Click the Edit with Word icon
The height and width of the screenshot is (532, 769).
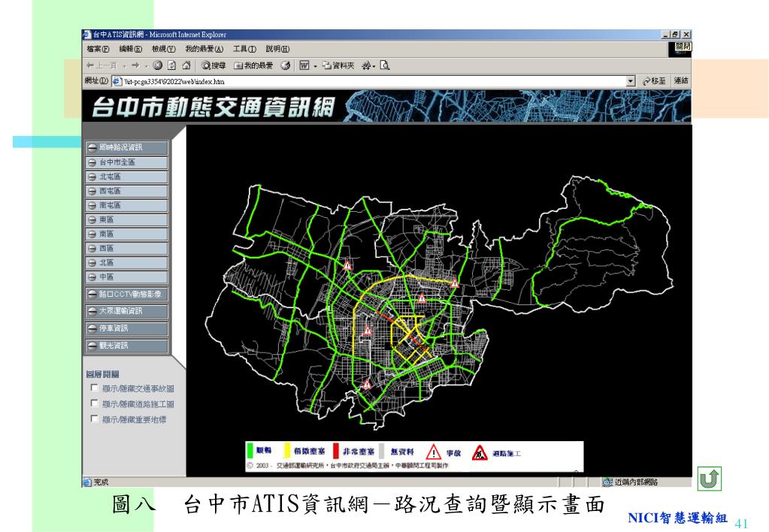[x=304, y=65]
